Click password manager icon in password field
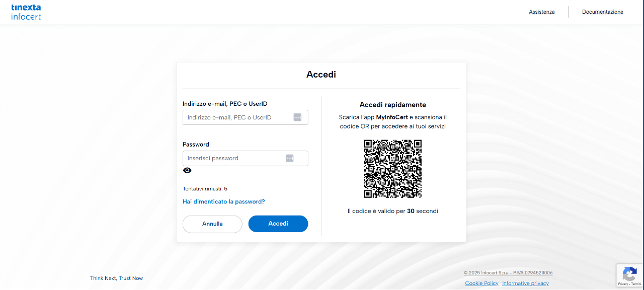This screenshot has width=644, height=290. (x=289, y=158)
